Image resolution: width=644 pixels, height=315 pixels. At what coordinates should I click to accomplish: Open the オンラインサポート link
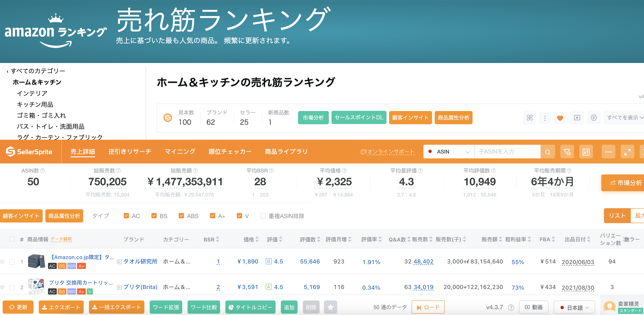click(x=388, y=152)
